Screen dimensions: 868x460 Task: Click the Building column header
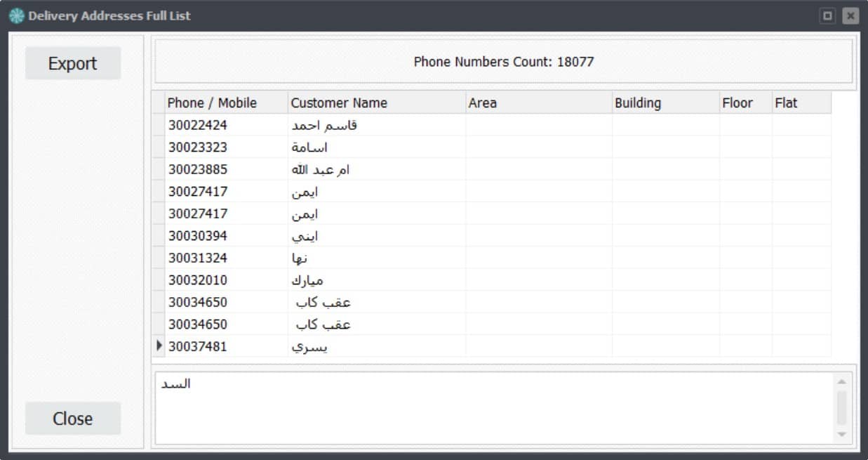(666, 103)
